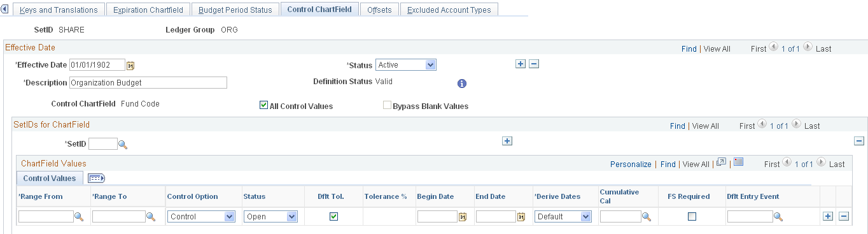Switch to Keys and Translations tab

(58, 10)
